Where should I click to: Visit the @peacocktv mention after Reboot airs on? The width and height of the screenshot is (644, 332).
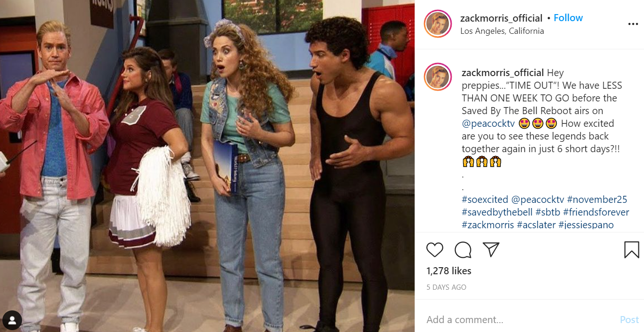pos(488,124)
